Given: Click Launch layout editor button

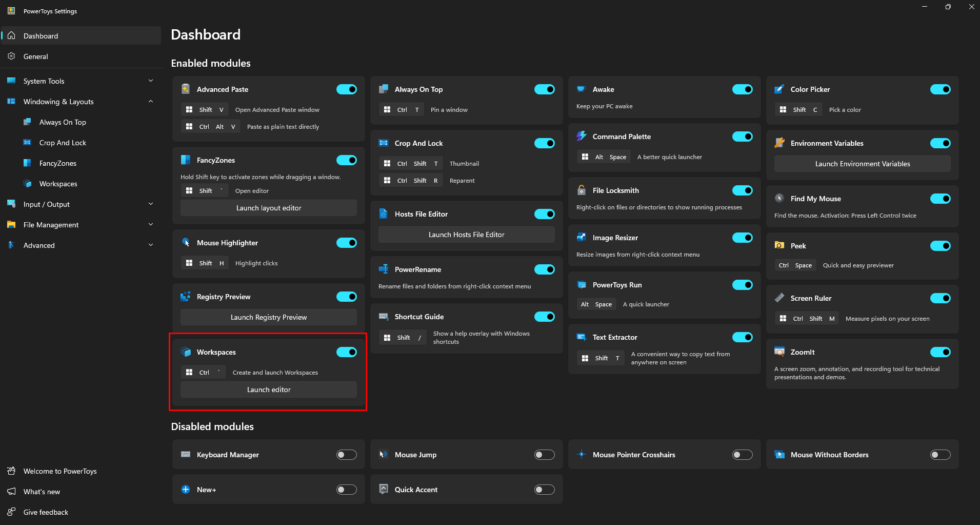Looking at the screenshot, I should tap(269, 208).
